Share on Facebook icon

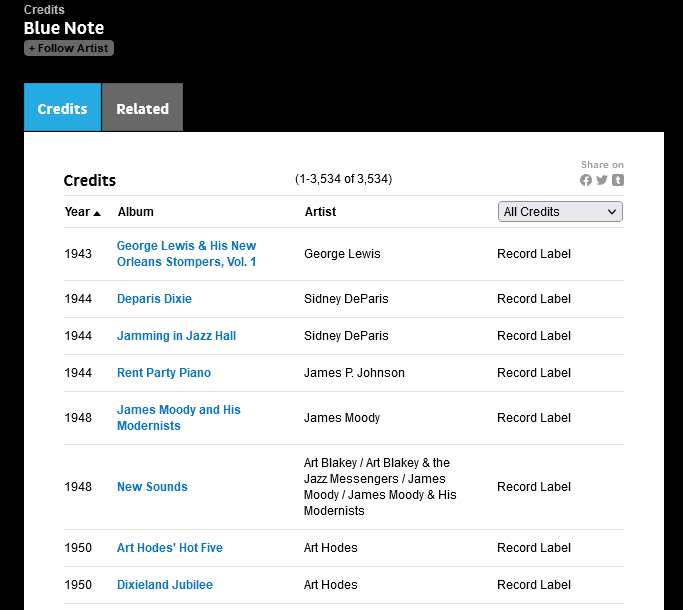(586, 180)
